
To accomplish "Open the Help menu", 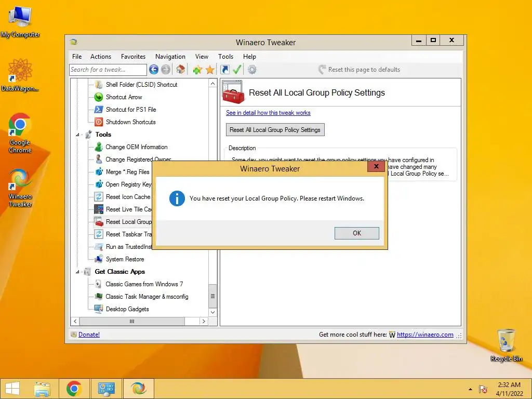I will point(249,57).
